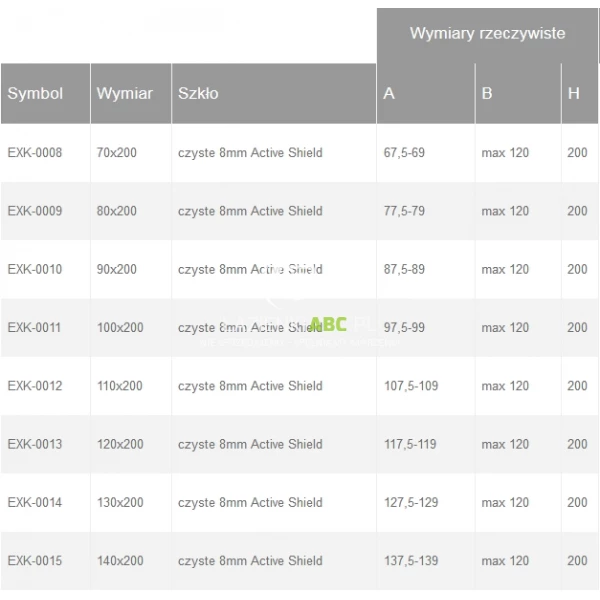Click the 67,5-69 value cell
The image size is (600, 600).
(x=404, y=153)
